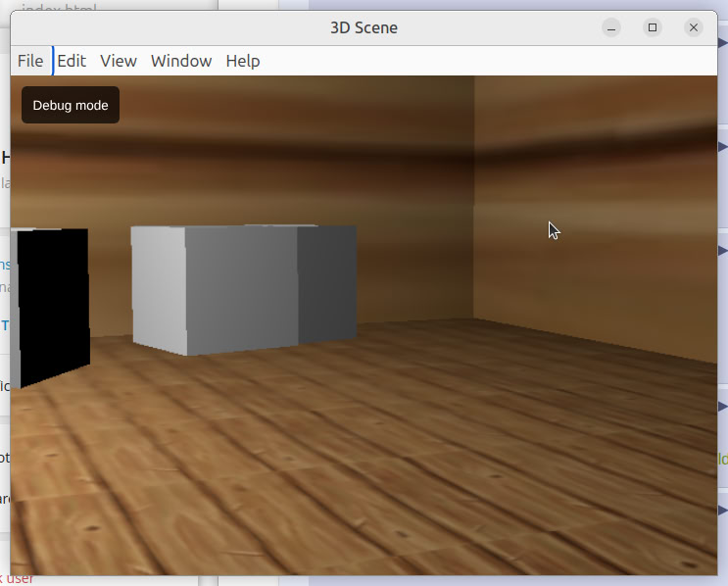Screen dimensions: 728x586
Task: Open the Window menu
Action: (x=181, y=61)
